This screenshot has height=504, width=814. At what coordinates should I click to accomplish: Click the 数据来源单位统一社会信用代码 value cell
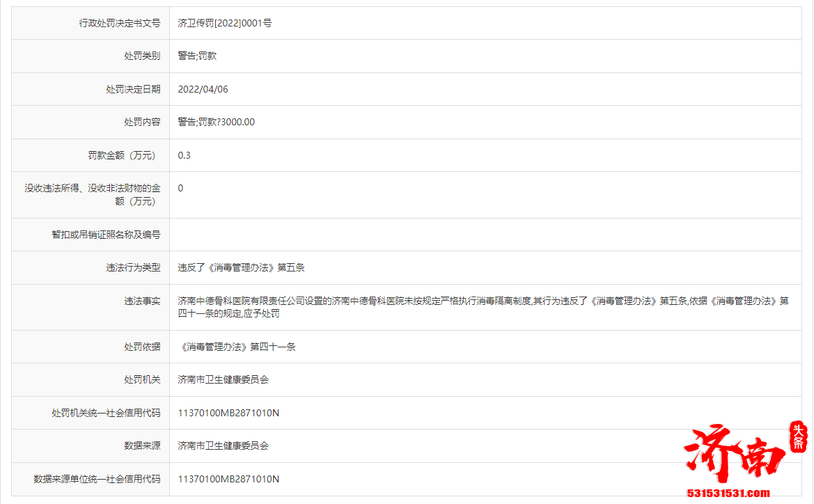228,479
